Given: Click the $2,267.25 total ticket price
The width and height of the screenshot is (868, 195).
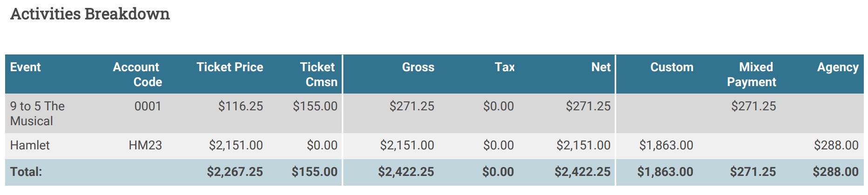Looking at the screenshot, I should (235, 172).
